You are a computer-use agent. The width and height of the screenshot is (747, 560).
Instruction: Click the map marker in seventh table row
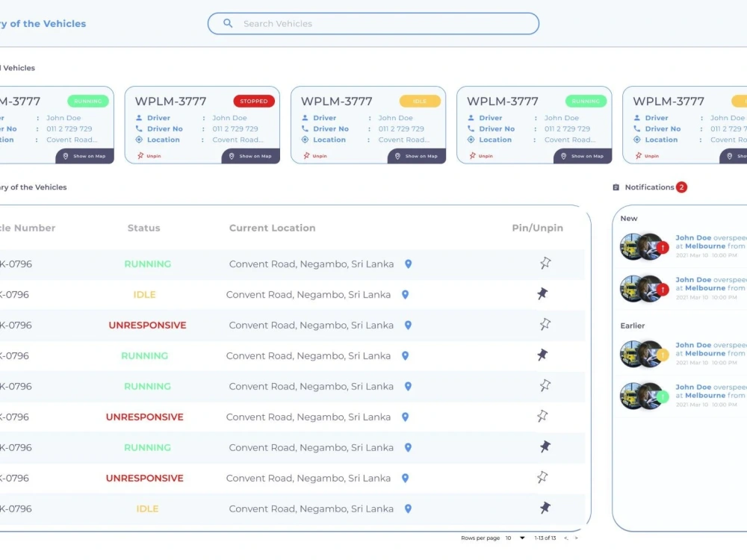click(x=409, y=447)
